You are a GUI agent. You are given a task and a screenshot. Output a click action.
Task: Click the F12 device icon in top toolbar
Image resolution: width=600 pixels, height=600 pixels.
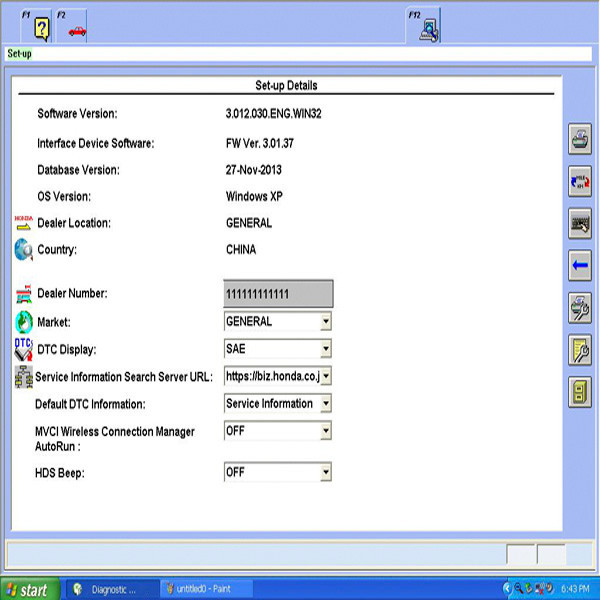click(x=428, y=28)
